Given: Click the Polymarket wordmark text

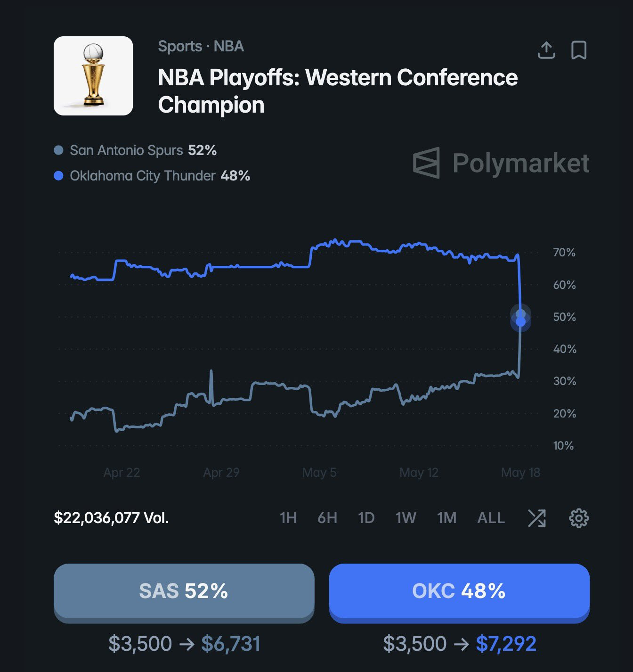Looking at the screenshot, I should (x=521, y=164).
